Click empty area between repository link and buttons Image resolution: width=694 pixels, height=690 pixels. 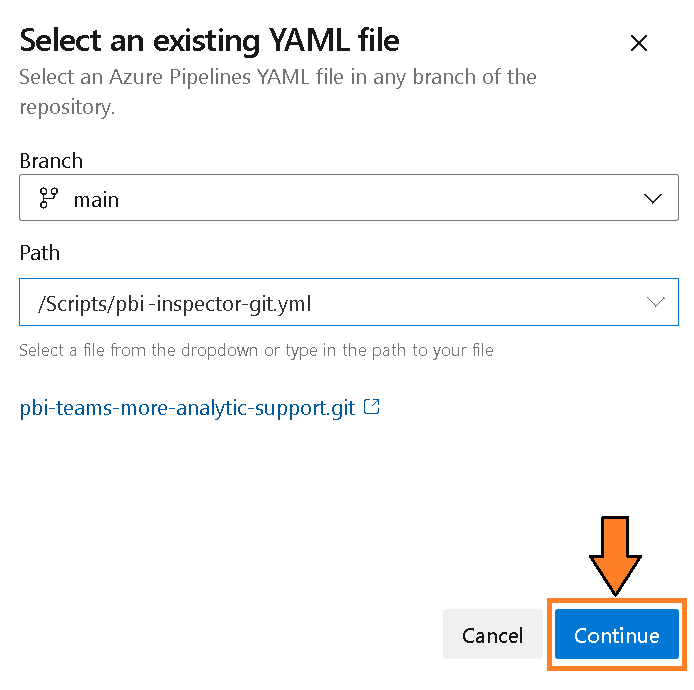[300, 510]
